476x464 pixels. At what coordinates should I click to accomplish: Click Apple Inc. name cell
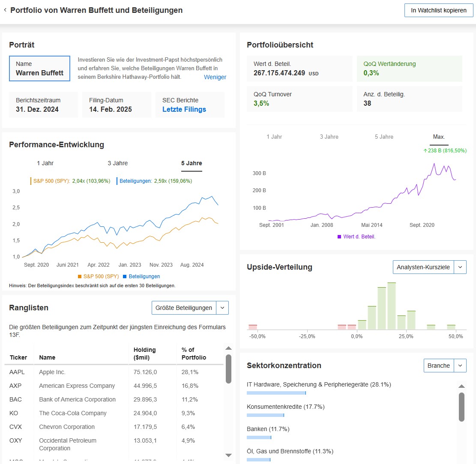52,372
